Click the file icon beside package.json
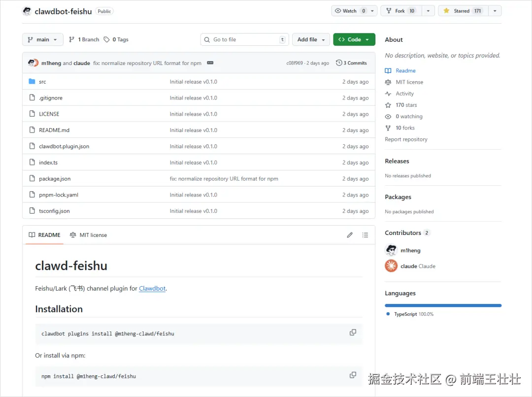Screen dimensions: 532x397 [x=32, y=178]
